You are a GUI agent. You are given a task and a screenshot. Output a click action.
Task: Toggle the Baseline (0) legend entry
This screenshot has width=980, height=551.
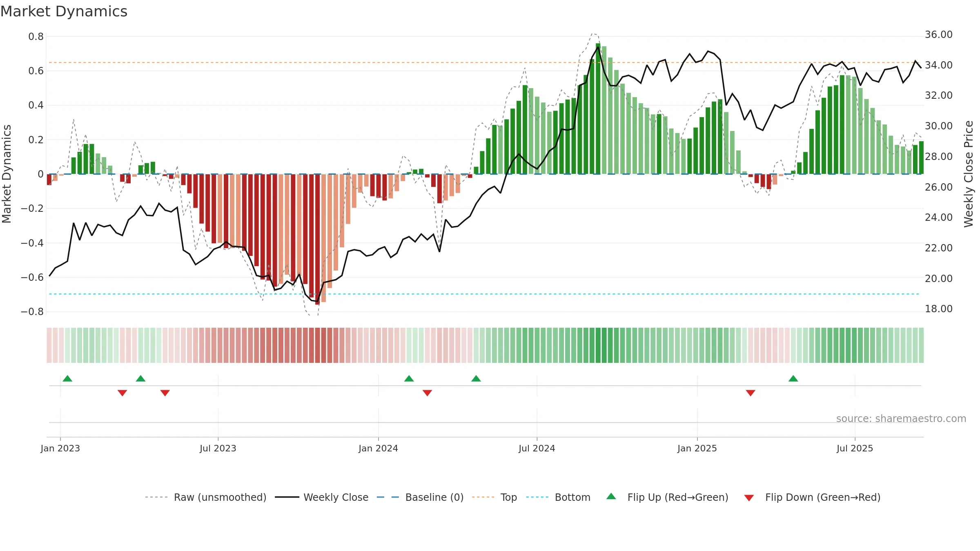click(420, 497)
